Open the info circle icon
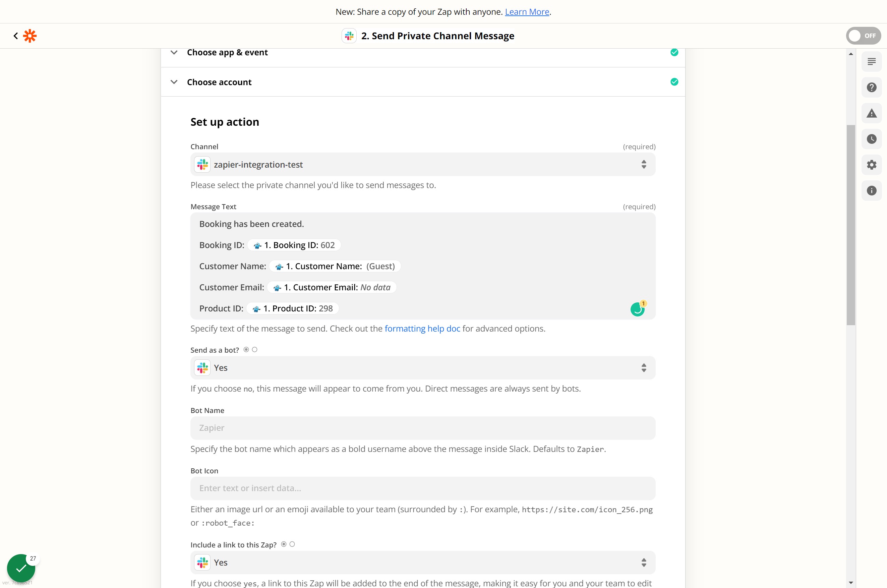The height and width of the screenshot is (588, 887). click(x=871, y=190)
